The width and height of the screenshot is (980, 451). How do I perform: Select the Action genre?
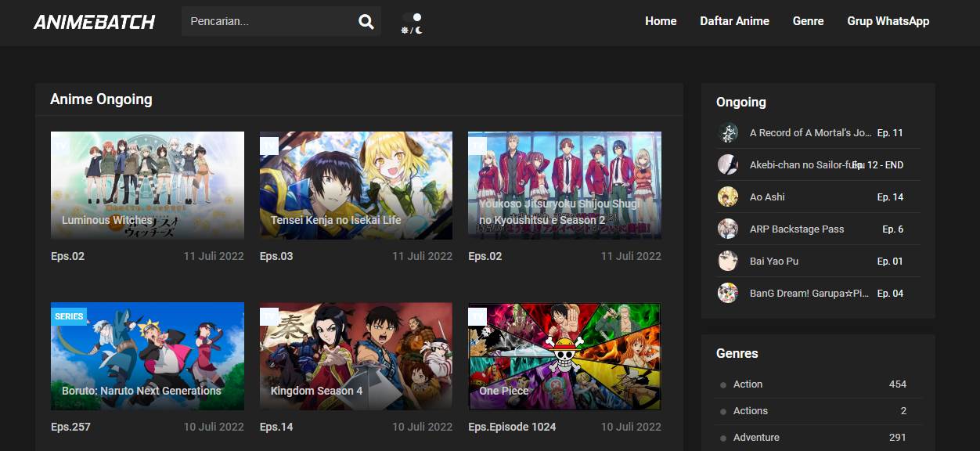tap(748, 384)
